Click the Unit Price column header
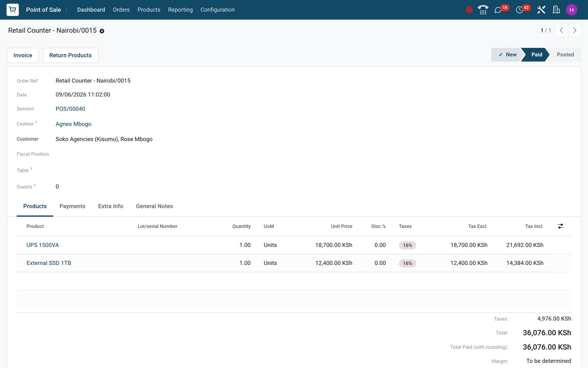 341,226
